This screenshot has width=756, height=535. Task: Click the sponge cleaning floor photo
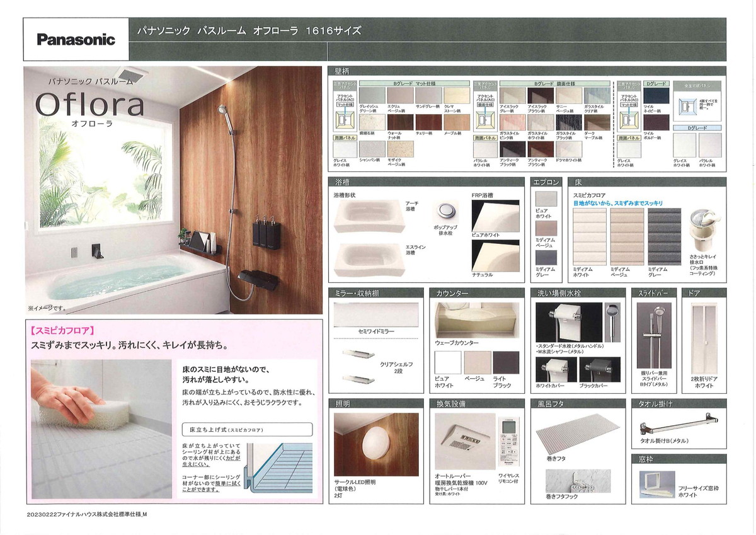[101, 429]
